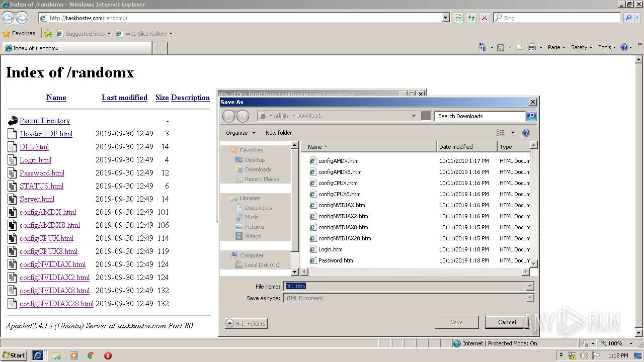This screenshot has width=644, height=362.
Task: Open the Safety menu
Action: click(581, 47)
